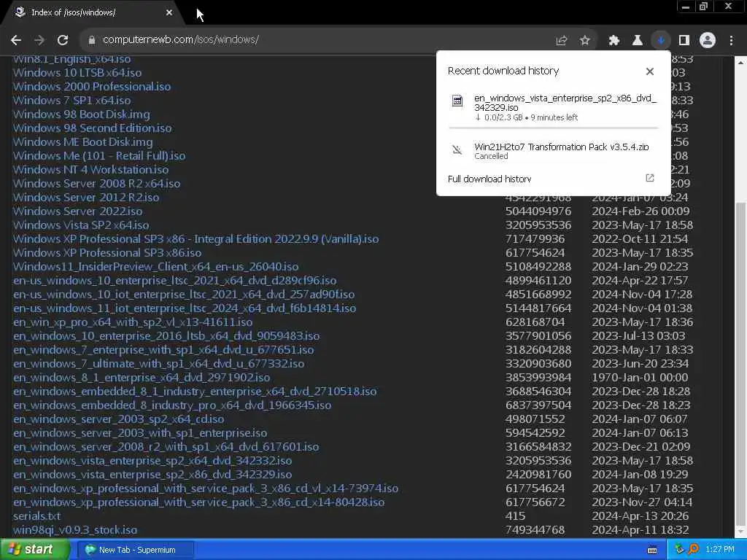Click the Full download history link

[x=489, y=179]
